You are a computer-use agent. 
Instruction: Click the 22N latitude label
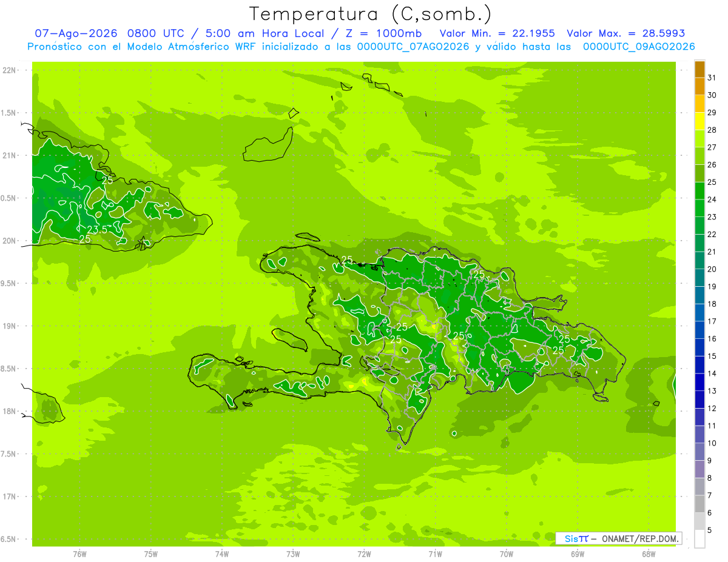10,70
